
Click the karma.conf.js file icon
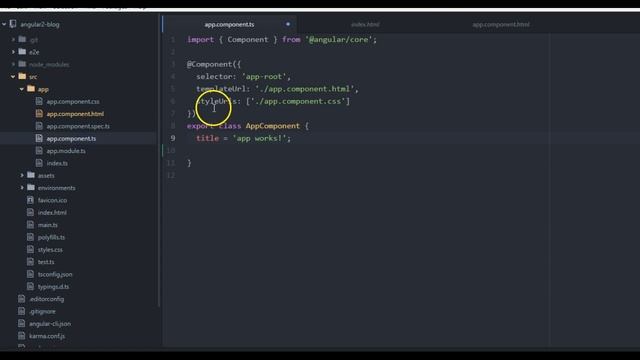point(22,336)
